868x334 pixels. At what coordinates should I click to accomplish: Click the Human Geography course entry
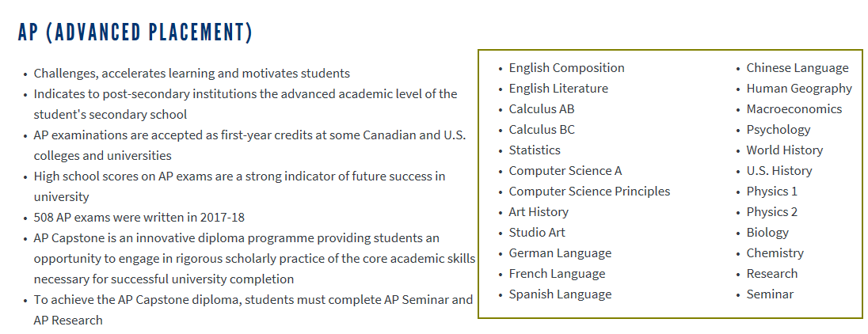coord(799,89)
